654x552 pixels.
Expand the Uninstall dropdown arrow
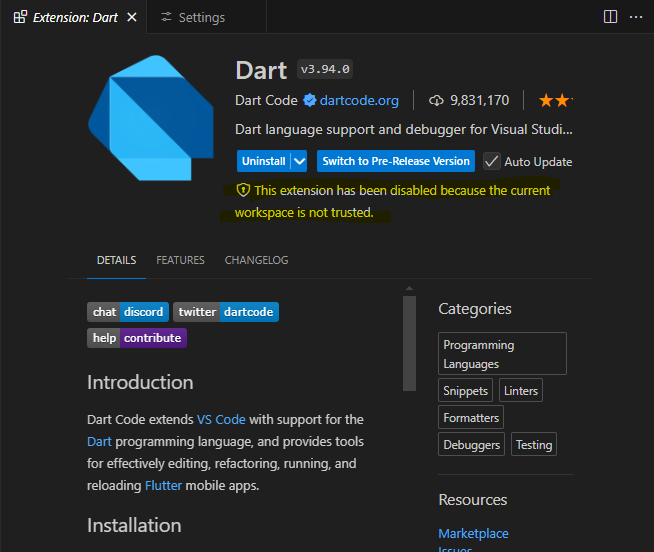pos(299,161)
